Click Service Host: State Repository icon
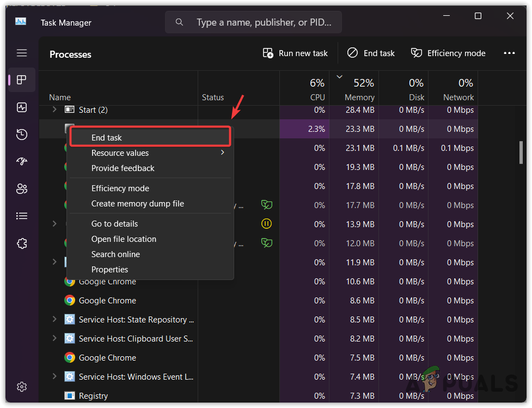 [70, 319]
